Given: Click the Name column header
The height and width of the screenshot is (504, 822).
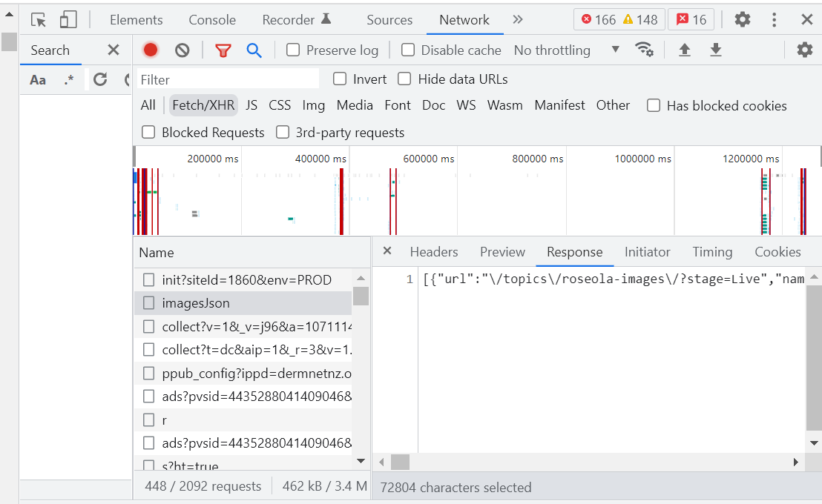Looking at the screenshot, I should tap(252, 253).
